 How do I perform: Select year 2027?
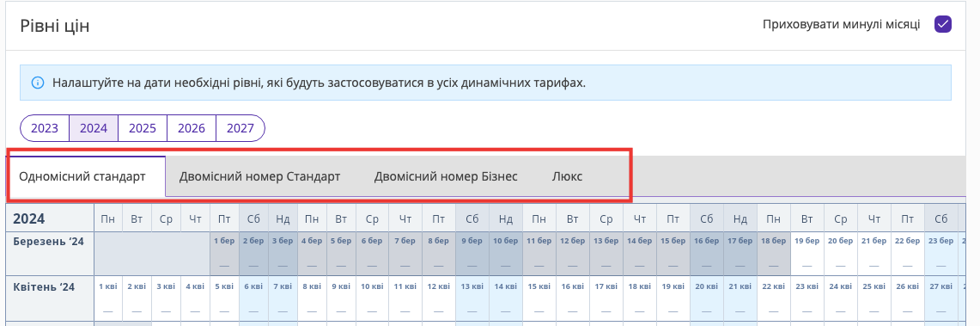coord(240,128)
